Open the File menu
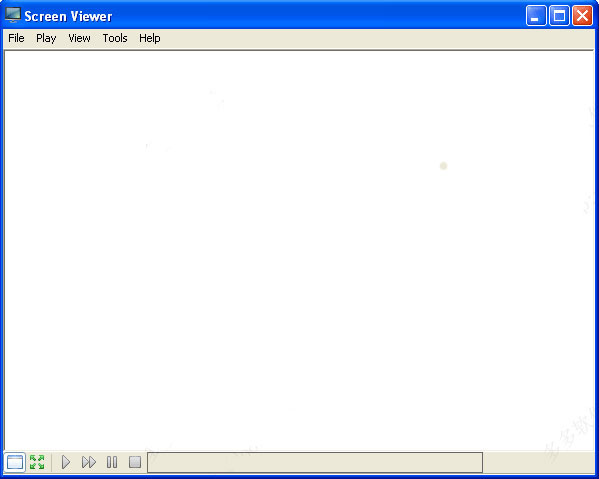The image size is (599, 479). pyautogui.click(x=16, y=38)
